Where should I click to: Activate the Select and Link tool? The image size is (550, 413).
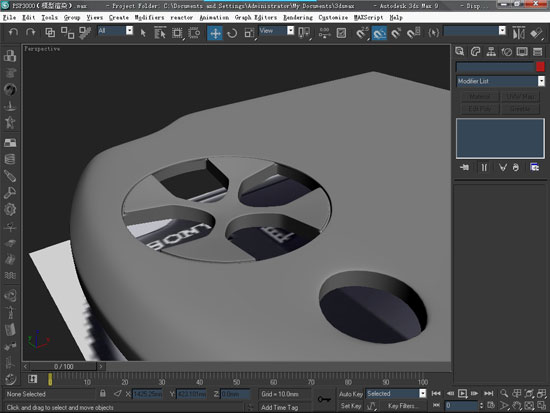pos(50,33)
